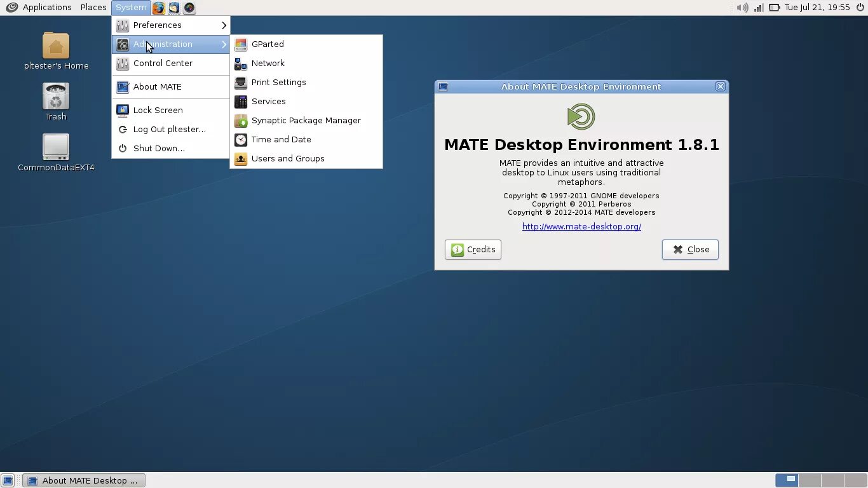Viewport: 868px width, 488px height.
Task: Click the Log Out arrow icon
Action: [123, 130]
